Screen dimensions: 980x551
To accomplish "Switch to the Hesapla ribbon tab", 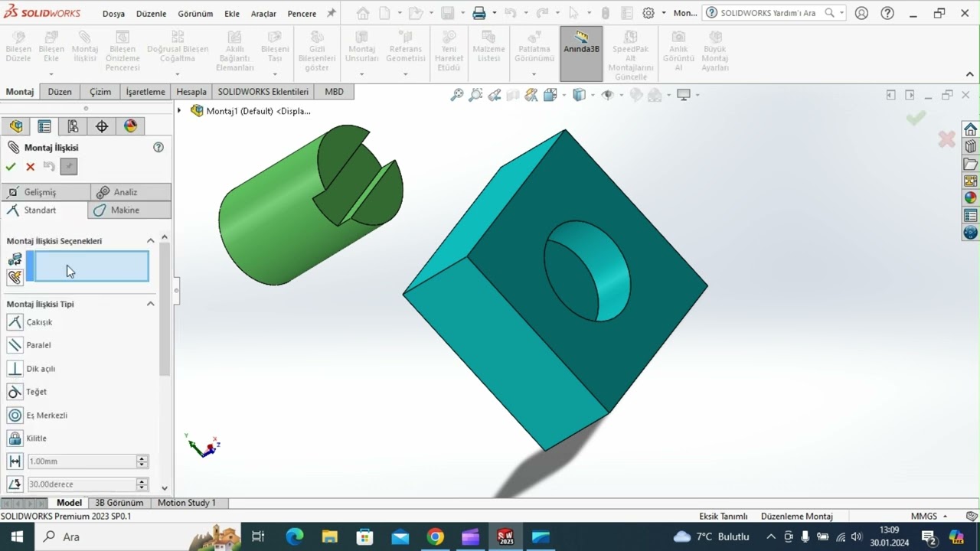I will pos(191,92).
